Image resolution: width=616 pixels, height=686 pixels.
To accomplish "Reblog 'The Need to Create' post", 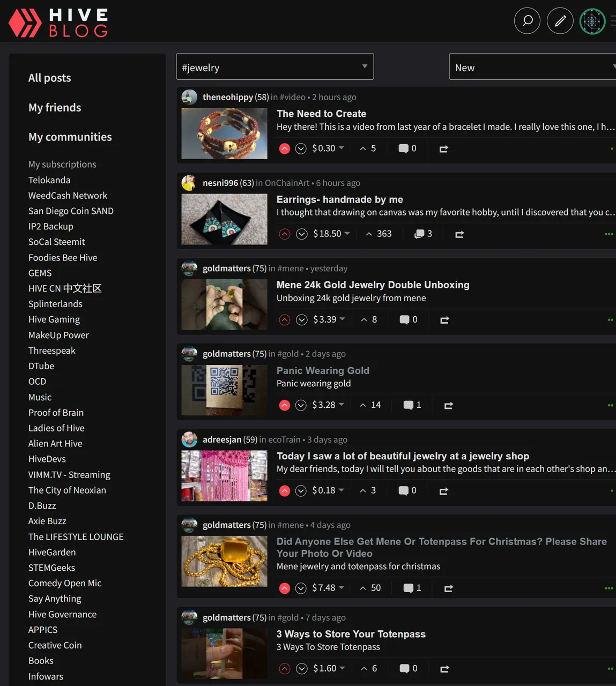I will click(x=443, y=149).
